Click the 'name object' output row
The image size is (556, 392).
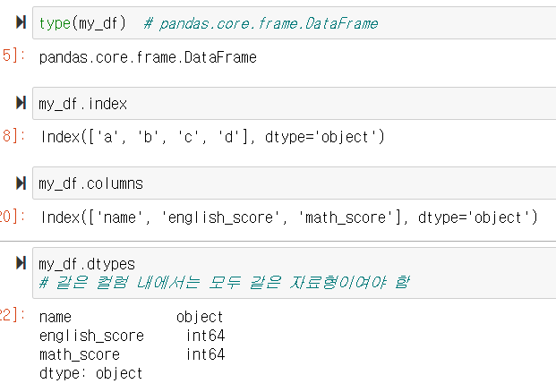[x=132, y=317]
